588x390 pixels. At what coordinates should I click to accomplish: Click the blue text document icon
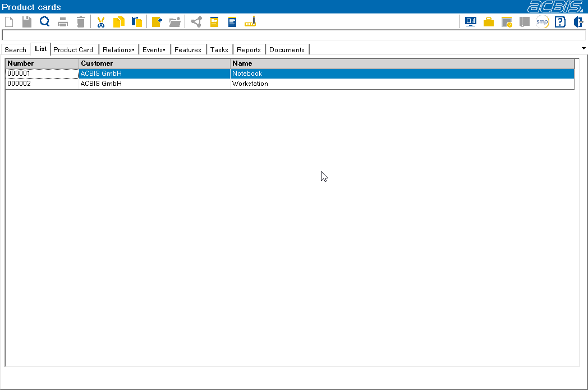point(232,22)
